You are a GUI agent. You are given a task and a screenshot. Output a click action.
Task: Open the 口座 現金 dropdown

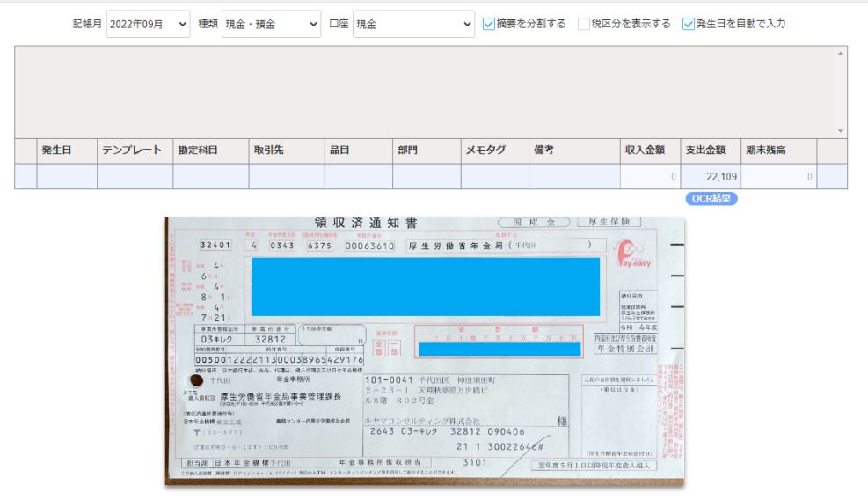413,24
